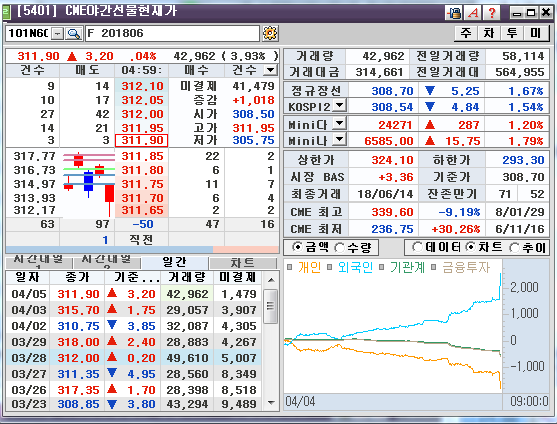Select the boxed current price 311.90
Screen dimensions: 557x424
coord(141,140)
